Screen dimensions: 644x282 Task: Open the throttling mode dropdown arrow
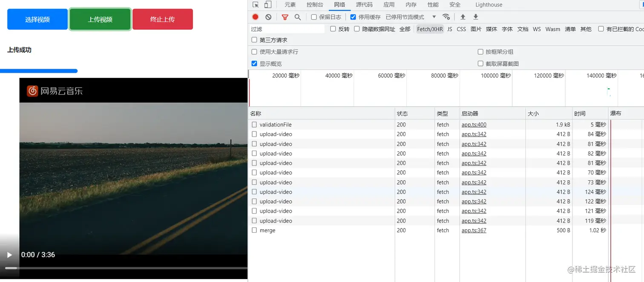coord(434,17)
